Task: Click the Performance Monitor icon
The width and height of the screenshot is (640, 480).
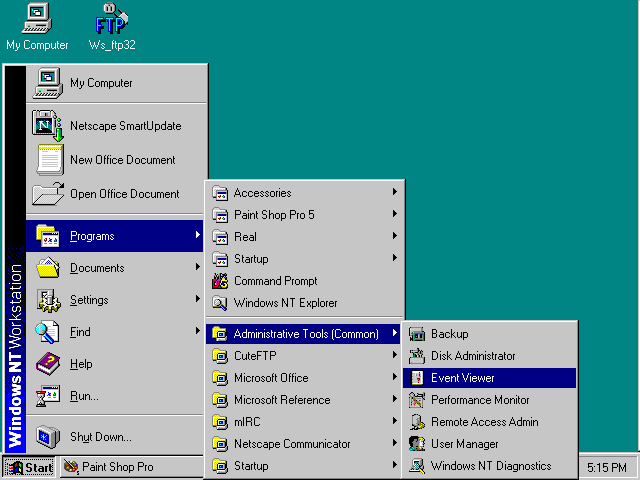Action: click(x=417, y=400)
